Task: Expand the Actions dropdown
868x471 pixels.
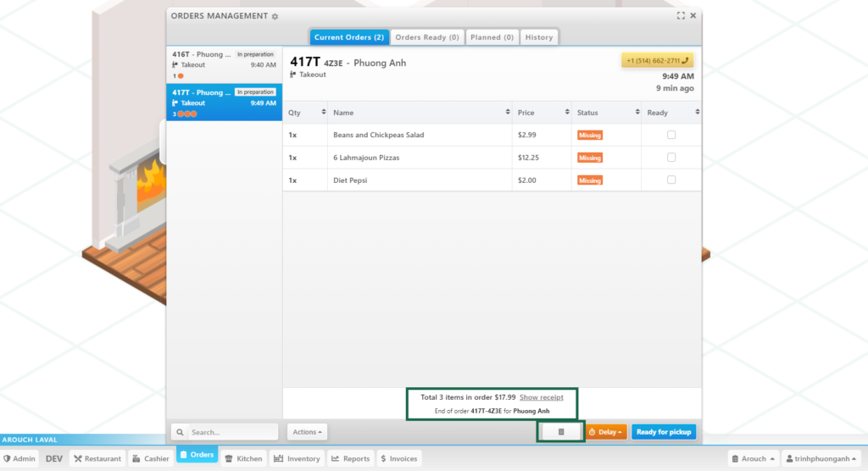Action: [x=307, y=432]
